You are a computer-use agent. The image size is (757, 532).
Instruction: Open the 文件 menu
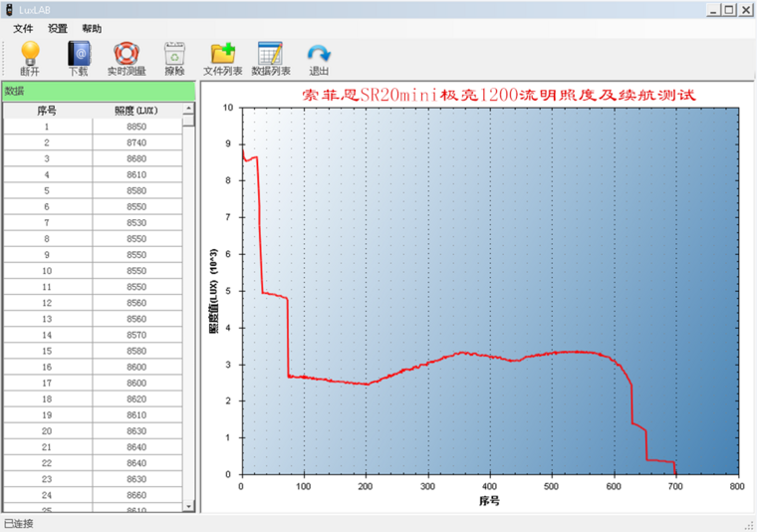[x=23, y=29]
